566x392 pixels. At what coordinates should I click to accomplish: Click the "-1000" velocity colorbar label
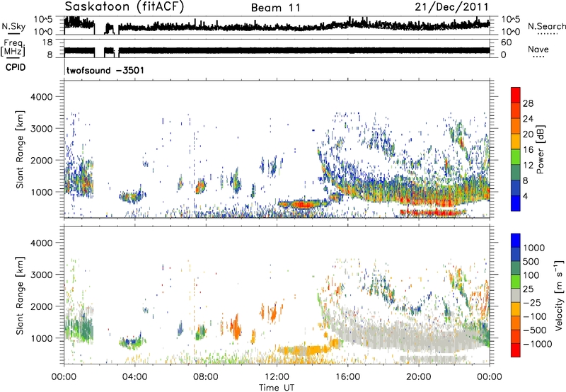(x=537, y=344)
